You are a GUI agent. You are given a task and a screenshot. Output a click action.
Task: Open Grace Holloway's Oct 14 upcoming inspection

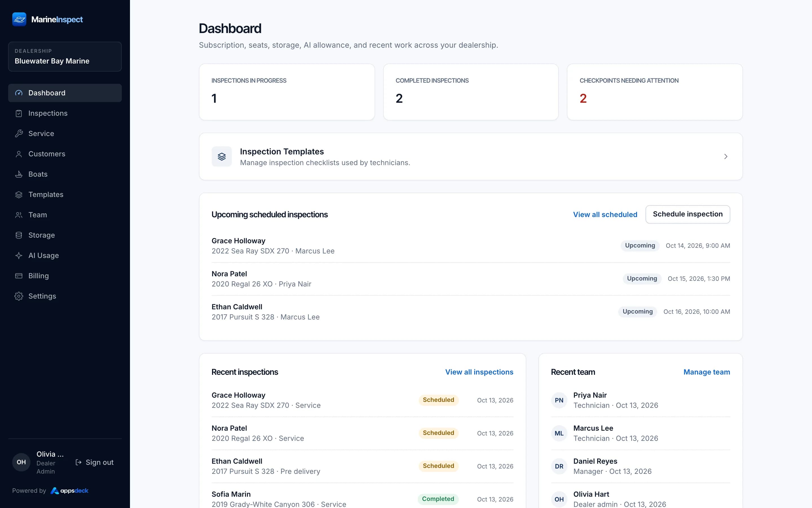[471, 246]
